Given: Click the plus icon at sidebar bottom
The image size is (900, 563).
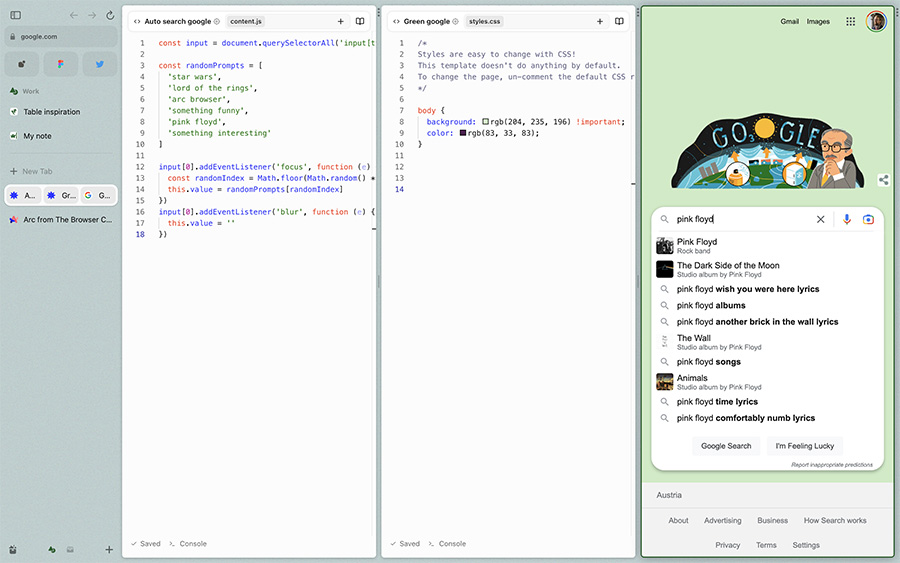Looking at the screenshot, I should point(109,549).
